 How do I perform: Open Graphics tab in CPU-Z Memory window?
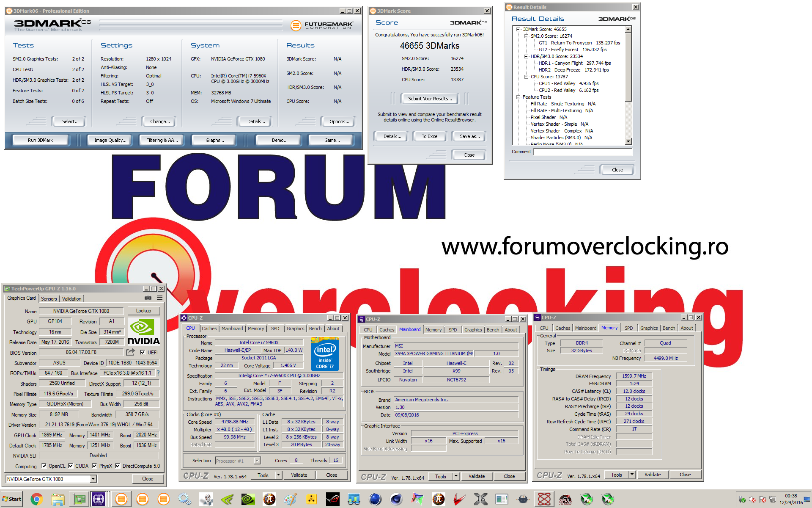pyautogui.click(x=649, y=328)
